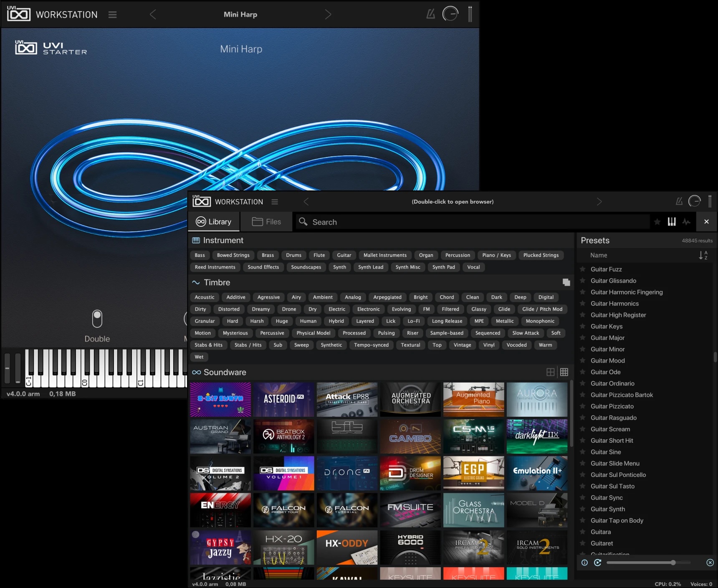The image size is (718, 588).
Task: Open the Falcon Tutorial soundware thumbnail
Action: 347,510
